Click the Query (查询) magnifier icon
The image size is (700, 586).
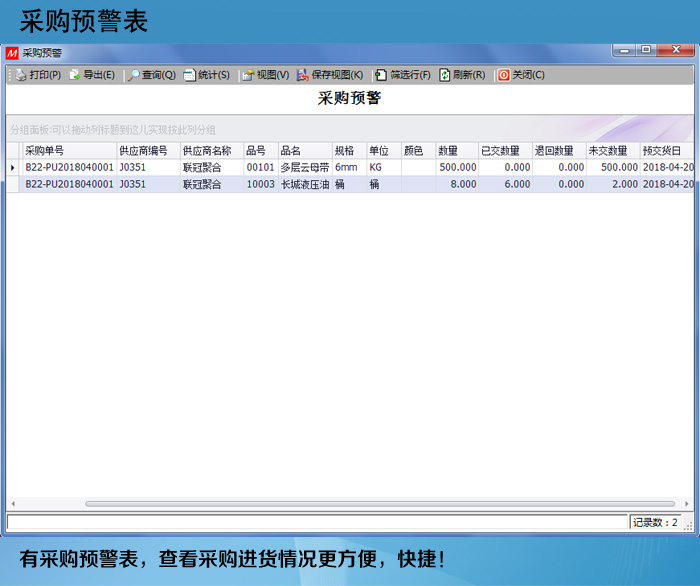(x=133, y=75)
